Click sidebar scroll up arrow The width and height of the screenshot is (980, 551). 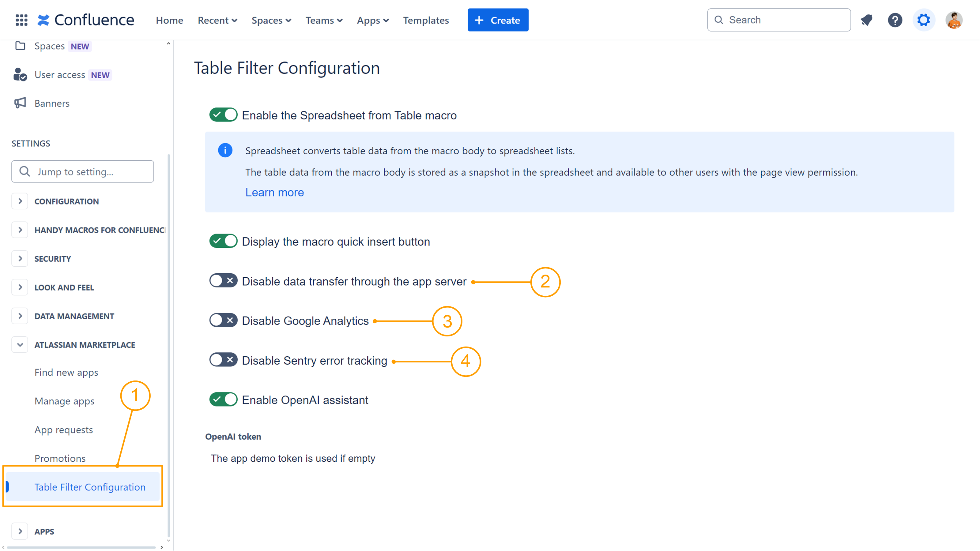[168, 43]
